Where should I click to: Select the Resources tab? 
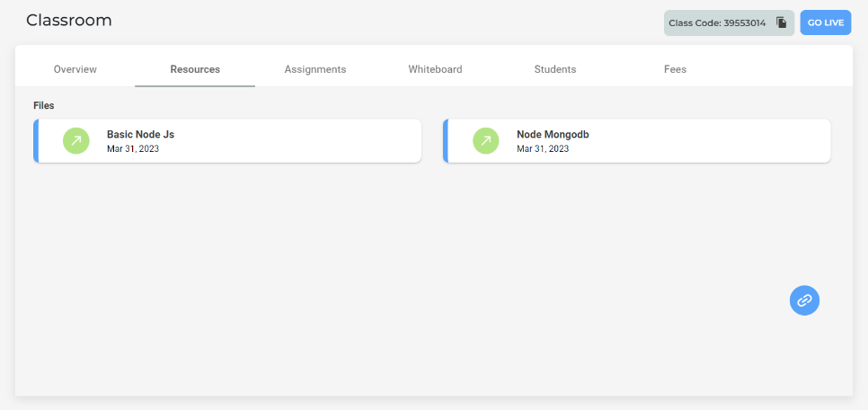195,69
